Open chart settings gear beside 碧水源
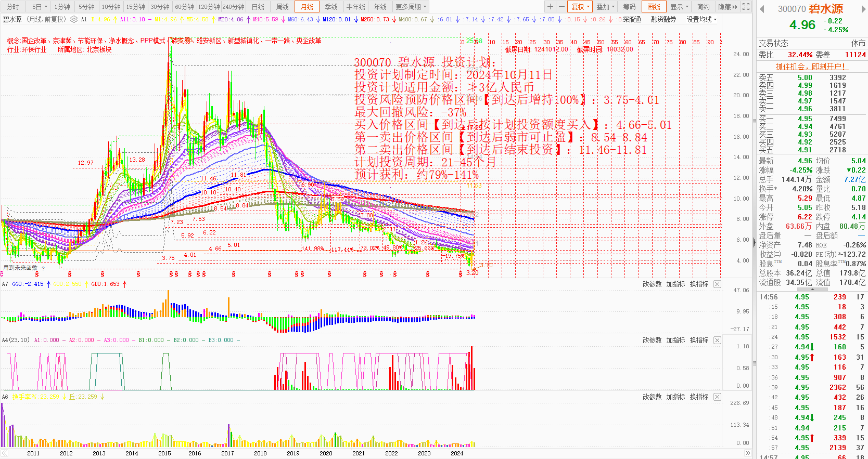This screenshot has width=868, height=459. coord(74,19)
